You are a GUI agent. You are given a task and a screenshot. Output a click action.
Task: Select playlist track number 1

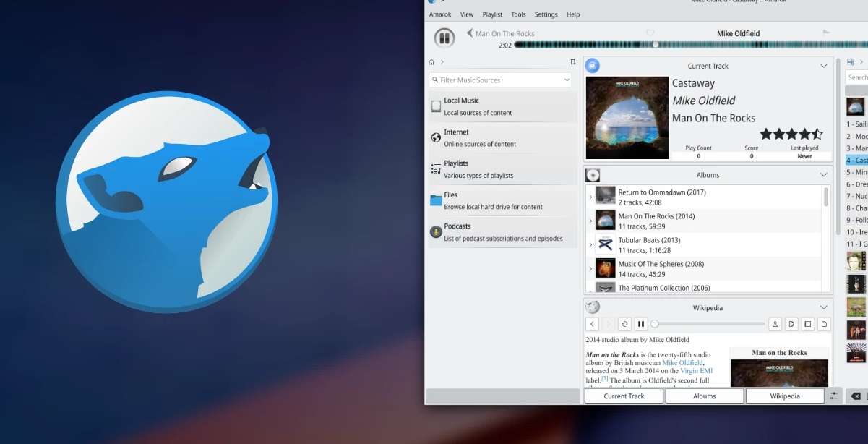857,124
